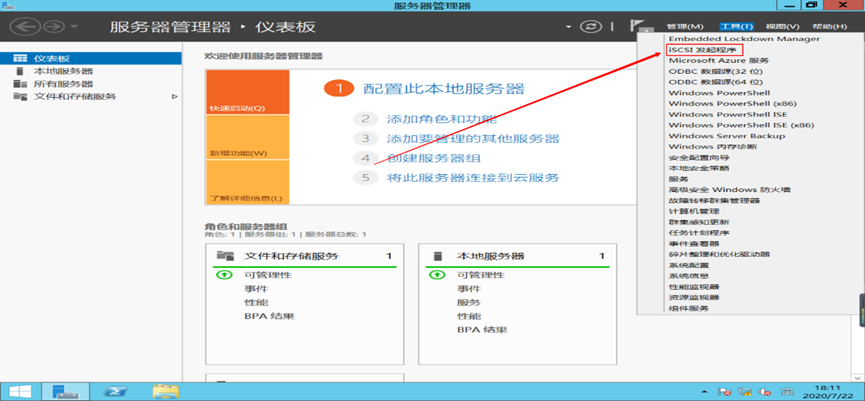Open 性能监视器 from tools menu
This screenshot has height=401, width=865.
click(693, 287)
